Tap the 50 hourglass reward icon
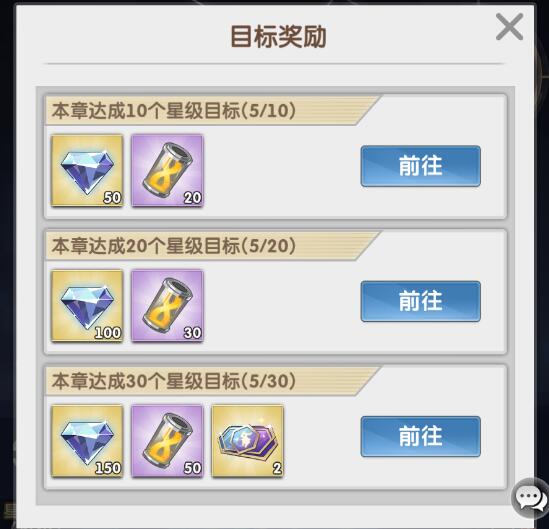The height and width of the screenshot is (529, 549). [167, 441]
